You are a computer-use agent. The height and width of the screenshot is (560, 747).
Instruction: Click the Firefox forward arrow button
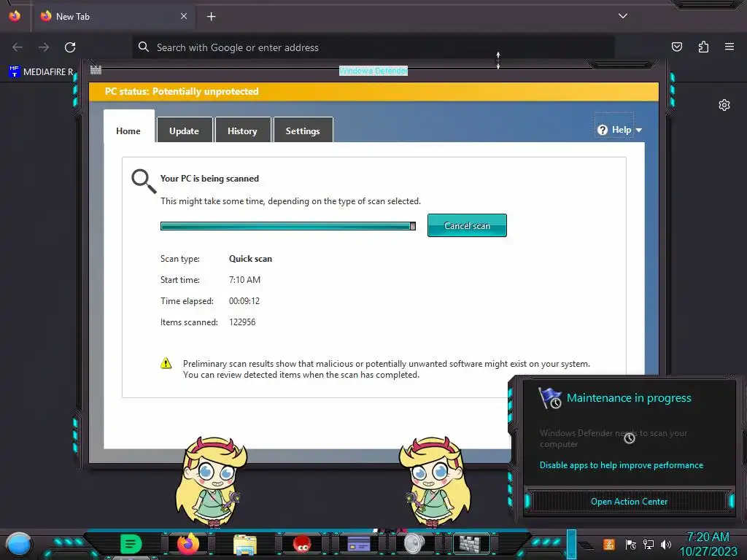[44, 47]
